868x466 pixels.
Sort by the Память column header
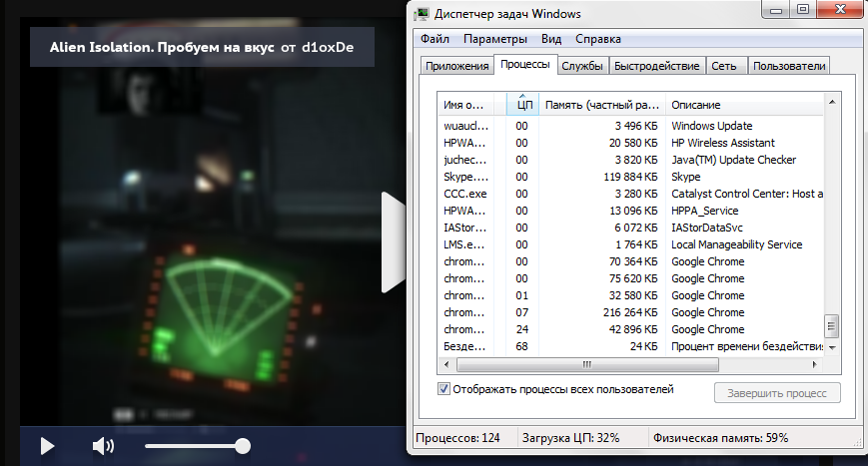coord(601,105)
